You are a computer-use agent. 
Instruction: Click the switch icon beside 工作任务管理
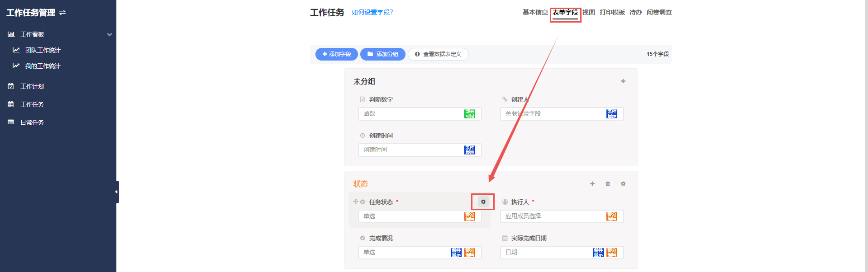tap(62, 13)
